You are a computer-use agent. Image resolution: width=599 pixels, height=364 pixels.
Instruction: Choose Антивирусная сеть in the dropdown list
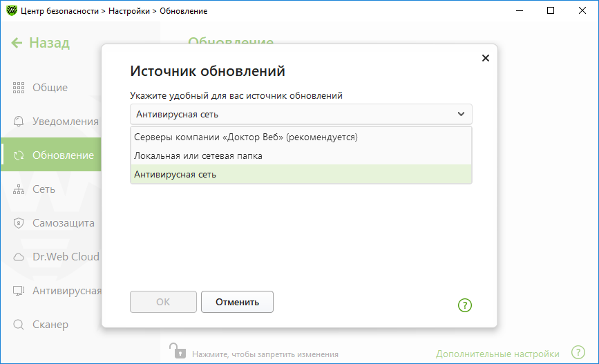point(301,174)
